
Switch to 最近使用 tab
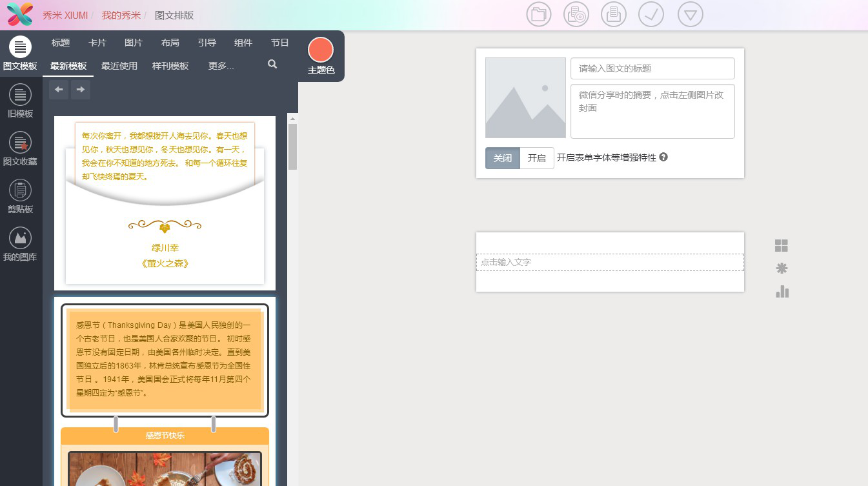click(119, 66)
